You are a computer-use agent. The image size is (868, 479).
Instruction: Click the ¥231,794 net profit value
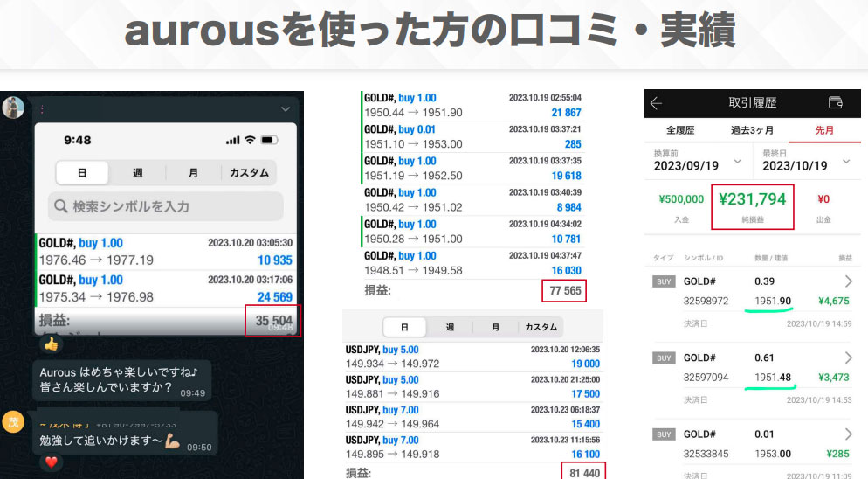coord(753,199)
